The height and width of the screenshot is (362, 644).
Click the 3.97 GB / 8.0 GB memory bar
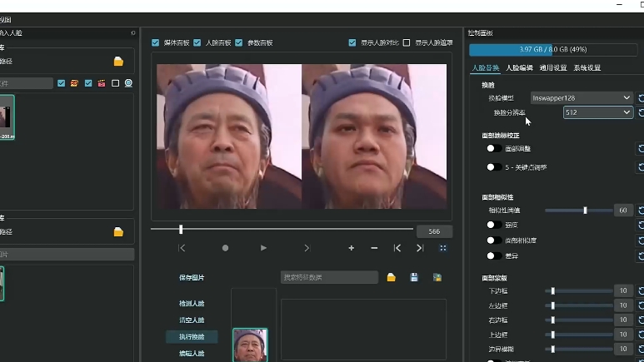coord(553,49)
